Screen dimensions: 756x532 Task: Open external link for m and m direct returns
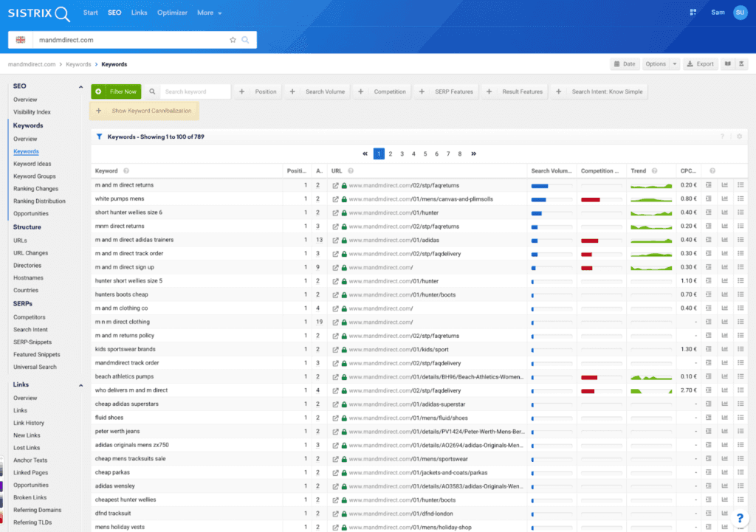point(335,185)
